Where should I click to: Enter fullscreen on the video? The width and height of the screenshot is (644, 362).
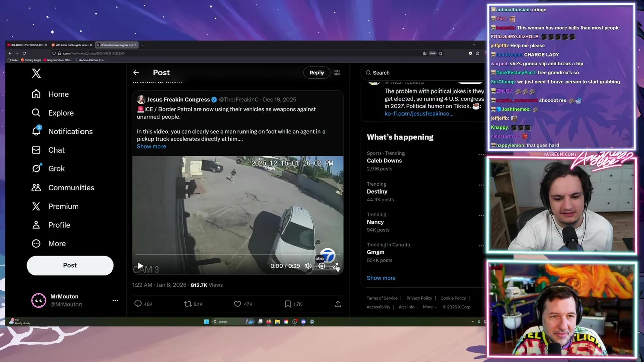coord(335,266)
